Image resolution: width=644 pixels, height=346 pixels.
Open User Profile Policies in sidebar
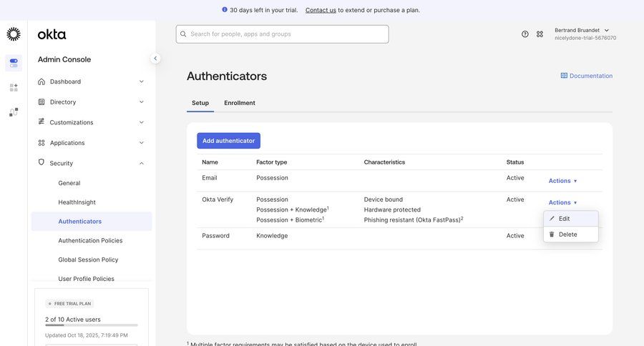[x=87, y=279]
